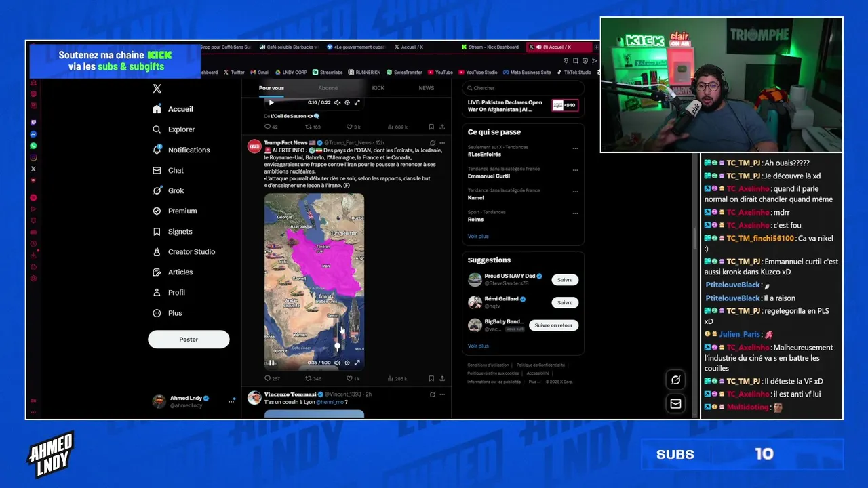
Task: Open Signets bookmarks
Action: tap(173, 231)
